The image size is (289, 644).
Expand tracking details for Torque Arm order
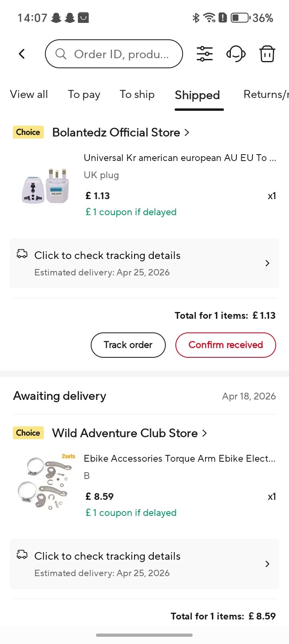[x=144, y=564]
